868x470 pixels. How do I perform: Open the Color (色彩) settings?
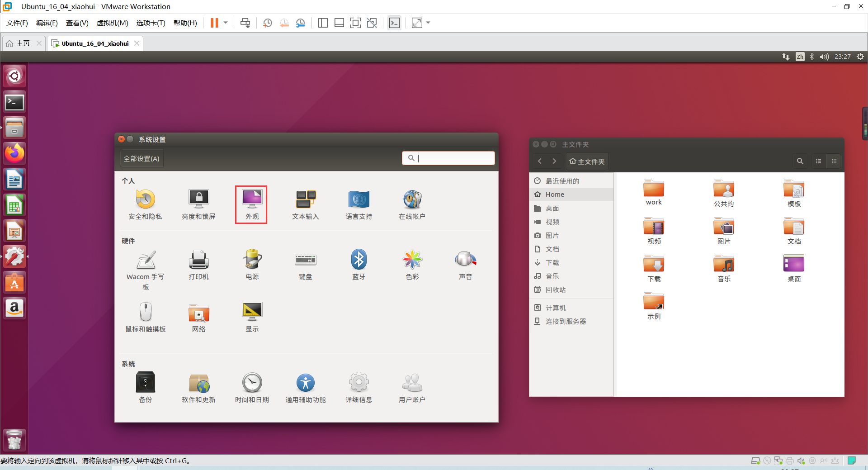[412, 265]
